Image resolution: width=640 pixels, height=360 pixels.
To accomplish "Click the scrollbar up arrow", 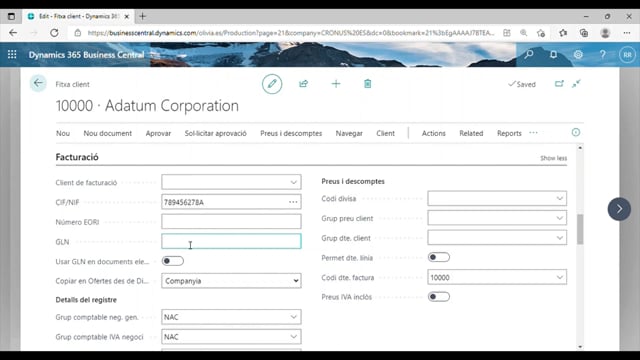I will coord(580,148).
